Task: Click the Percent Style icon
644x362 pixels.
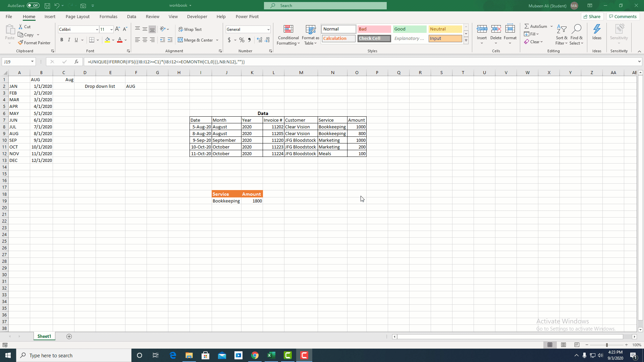Action: pos(241,40)
